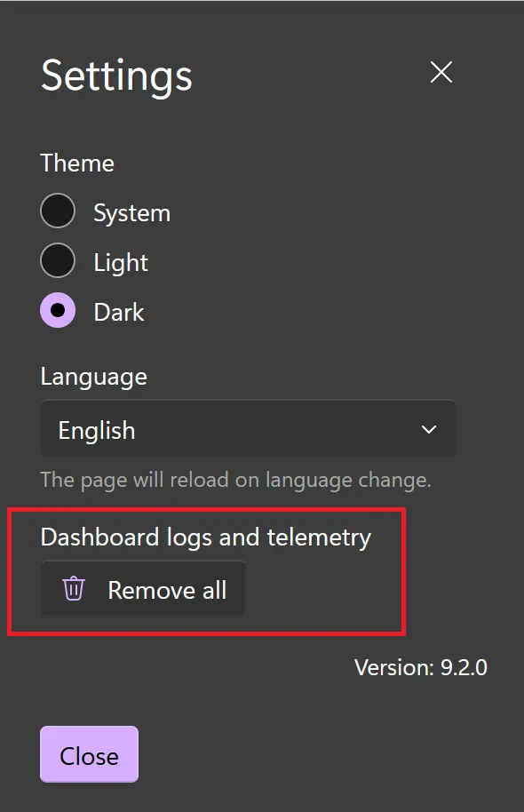Choose the System theme
Screen dimensions: 524x812
pos(59,211)
